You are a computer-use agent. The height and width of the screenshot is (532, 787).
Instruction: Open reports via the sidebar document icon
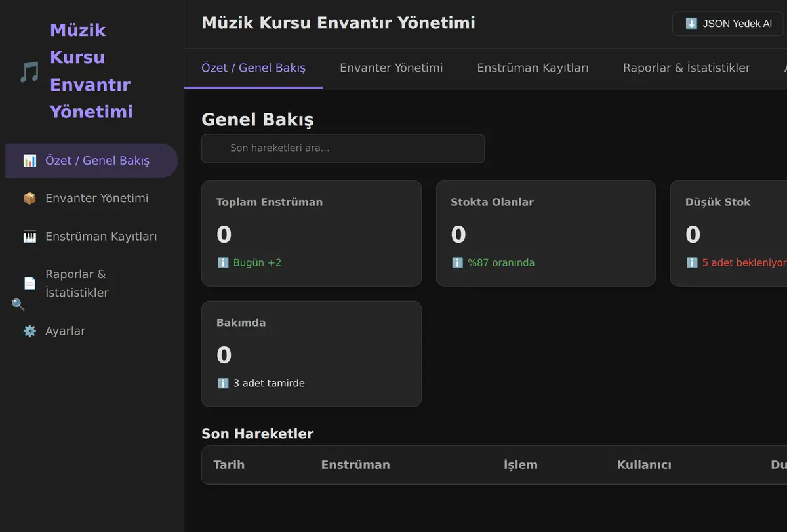click(30, 283)
